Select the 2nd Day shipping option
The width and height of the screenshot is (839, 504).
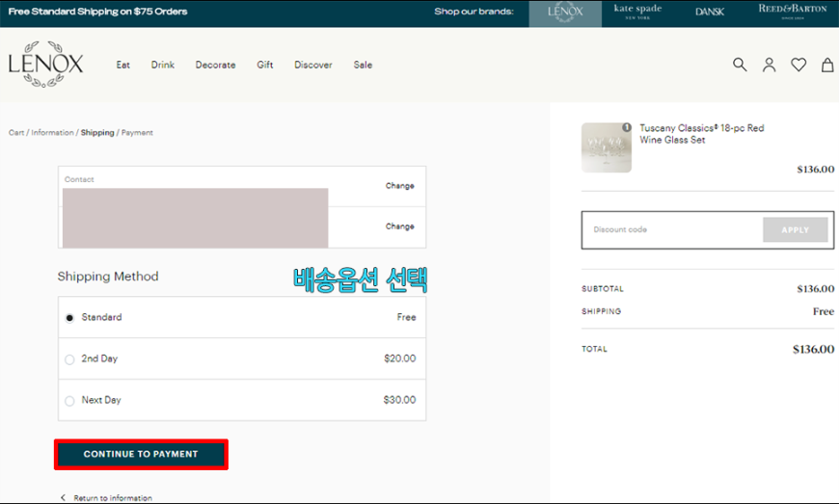(69, 359)
